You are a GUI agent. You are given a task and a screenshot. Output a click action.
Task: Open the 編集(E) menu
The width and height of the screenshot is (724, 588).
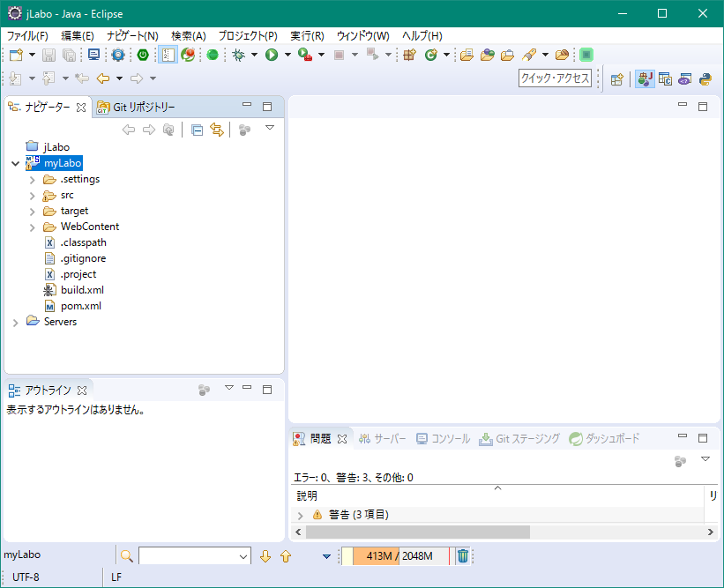point(77,36)
